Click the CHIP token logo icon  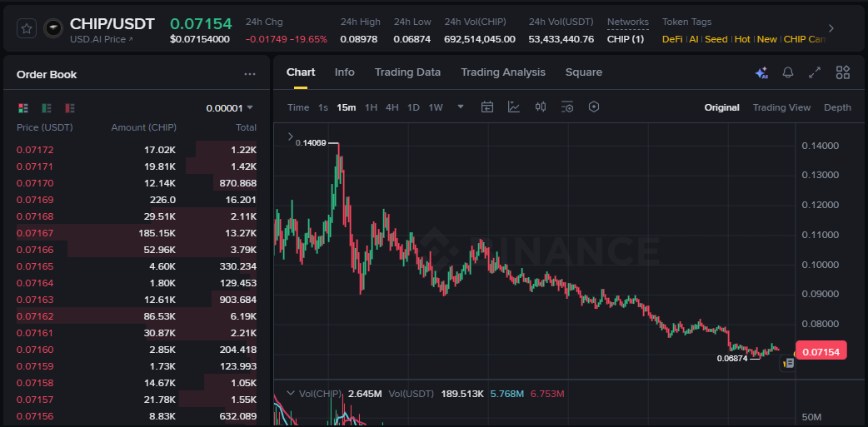(53, 28)
